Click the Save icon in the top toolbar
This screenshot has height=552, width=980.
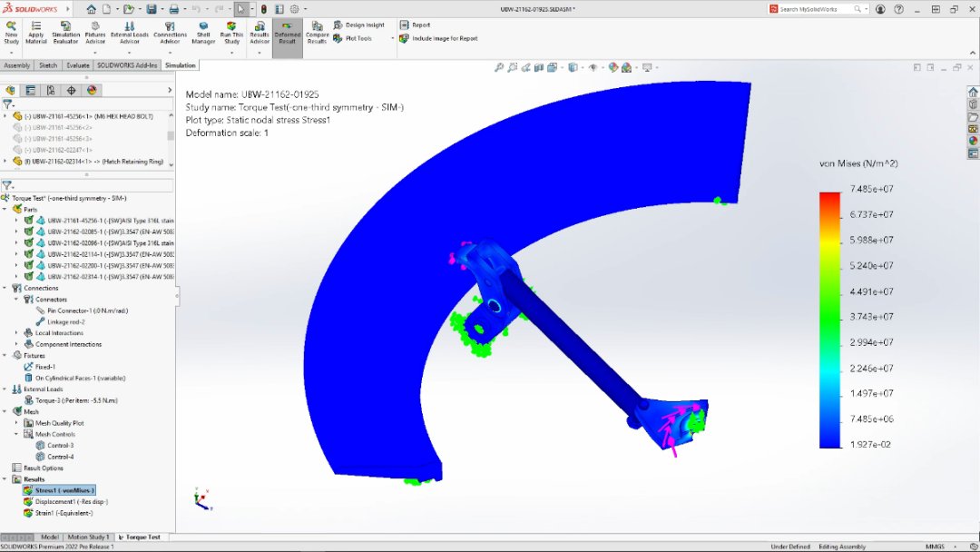pyautogui.click(x=152, y=8)
